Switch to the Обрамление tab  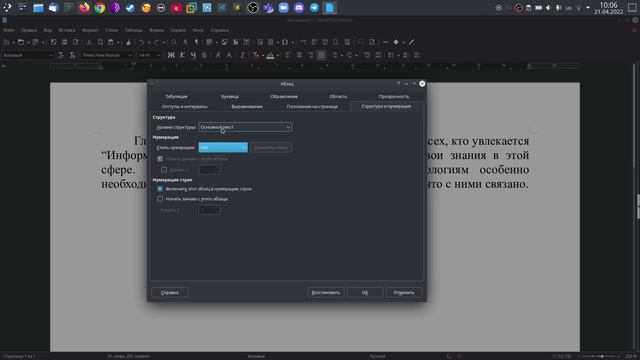284,97
